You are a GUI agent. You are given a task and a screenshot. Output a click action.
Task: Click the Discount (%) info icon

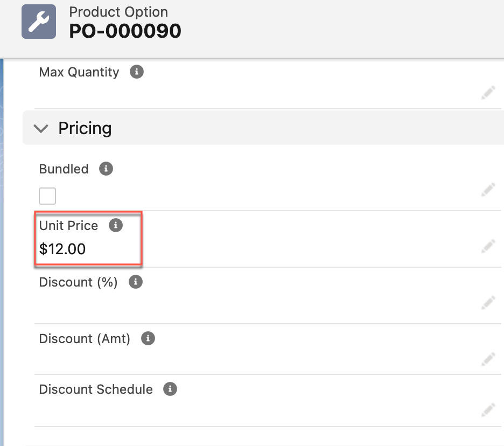136,282
